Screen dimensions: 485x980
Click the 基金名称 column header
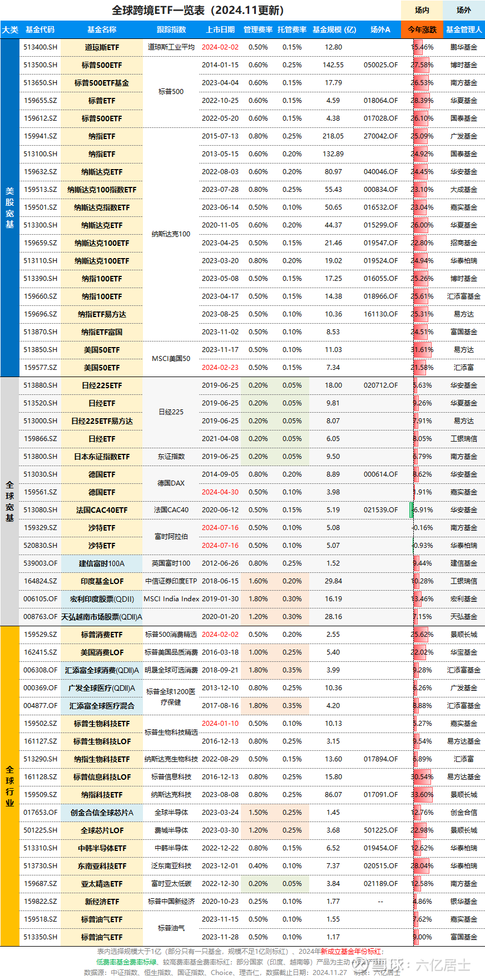(102, 29)
